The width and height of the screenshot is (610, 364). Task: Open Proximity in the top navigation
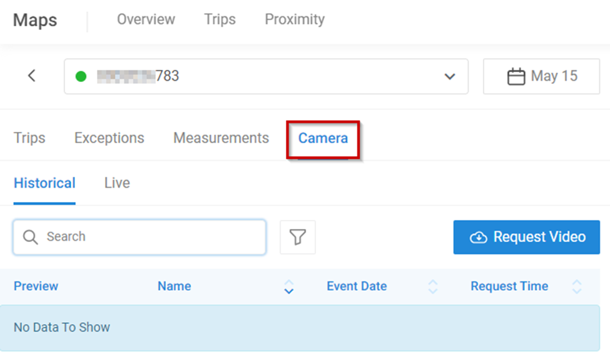coord(295,19)
